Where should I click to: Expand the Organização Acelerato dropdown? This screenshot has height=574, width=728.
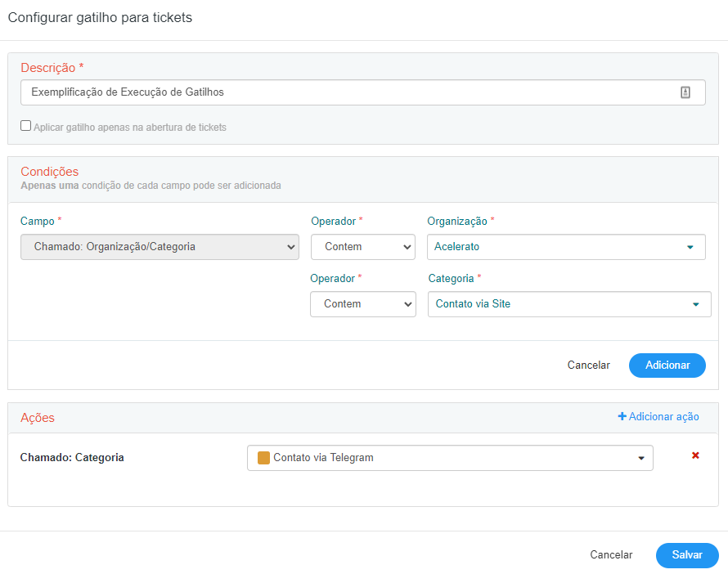click(566, 247)
